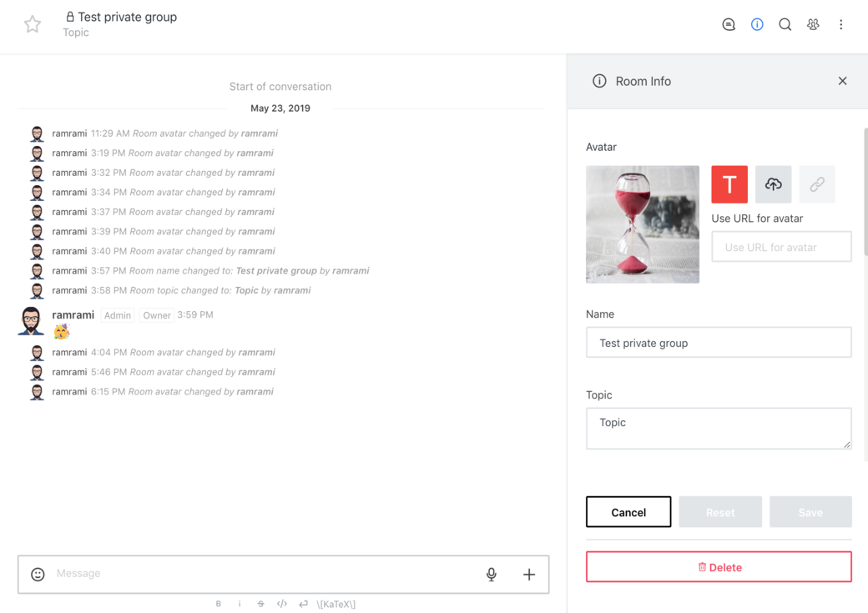Close the Room Info panel
868x613 pixels.
(842, 81)
